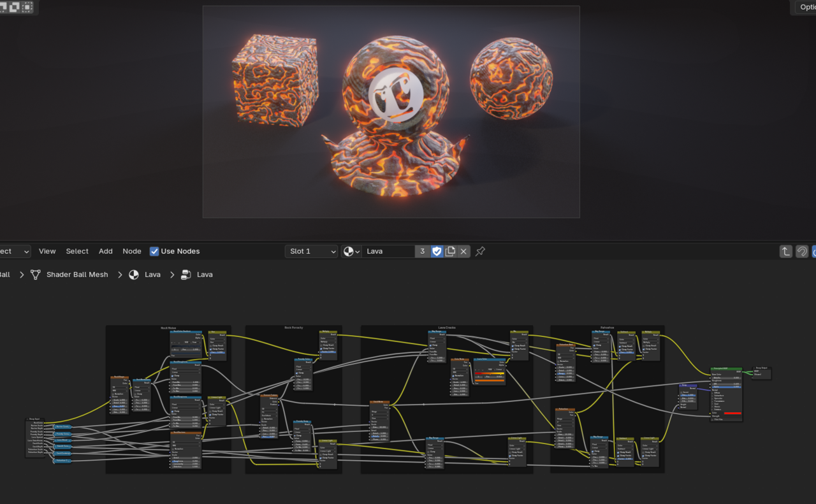Click the Lava node tree breadcrumb icon
816x504 pixels.
[186, 275]
